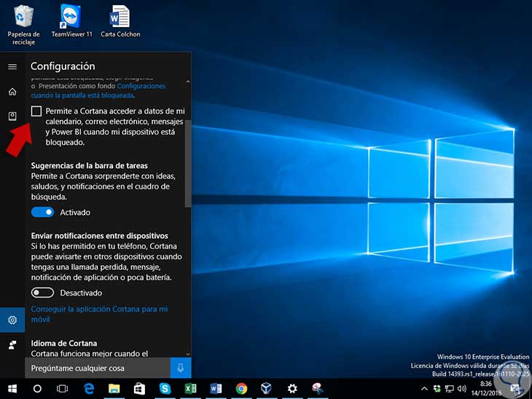Screen dimensions: 532x399
Task: Click the volume speaker tray icon
Action: (462, 389)
